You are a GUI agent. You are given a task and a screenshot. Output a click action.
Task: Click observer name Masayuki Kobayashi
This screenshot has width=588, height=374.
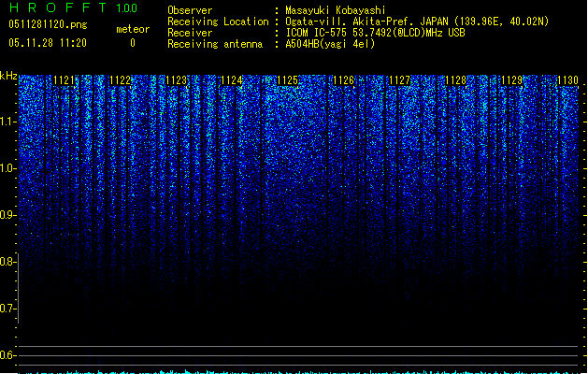pyautogui.click(x=336, y=10)
